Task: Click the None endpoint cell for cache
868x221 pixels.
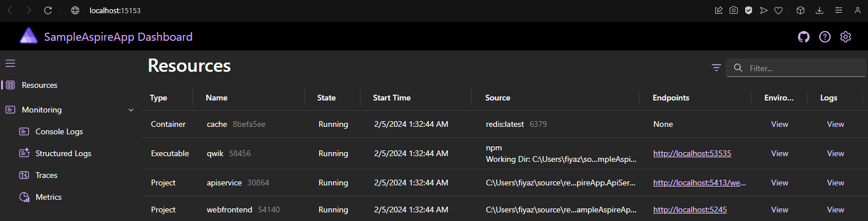Action: 663,124
